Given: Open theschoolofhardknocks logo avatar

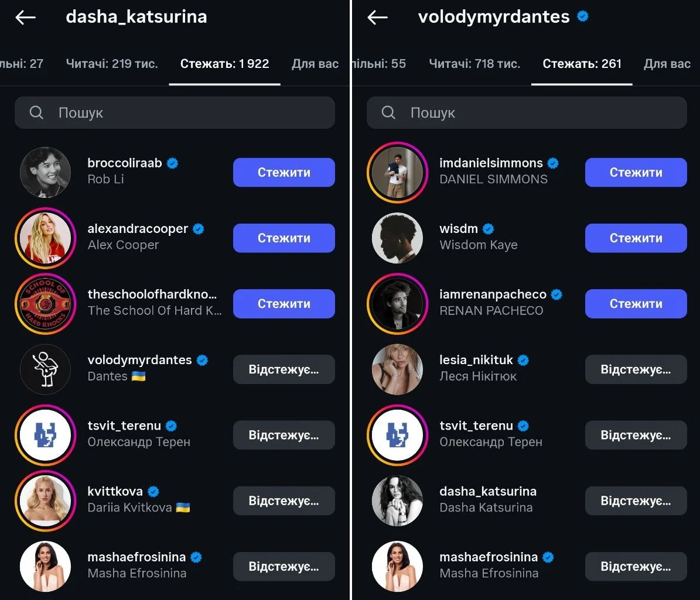Looking at the screenshot, I should 45,303.
